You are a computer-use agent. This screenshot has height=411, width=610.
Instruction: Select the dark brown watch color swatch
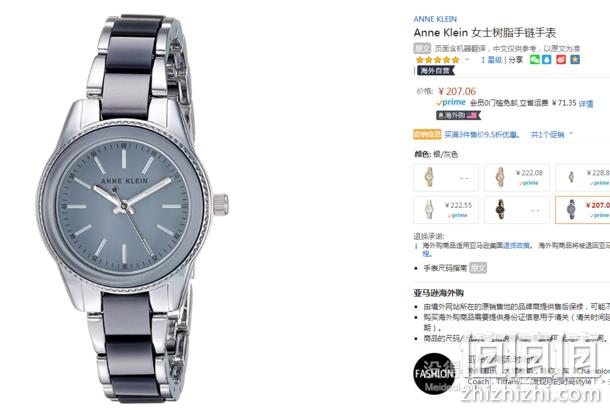tap(517, 210)
